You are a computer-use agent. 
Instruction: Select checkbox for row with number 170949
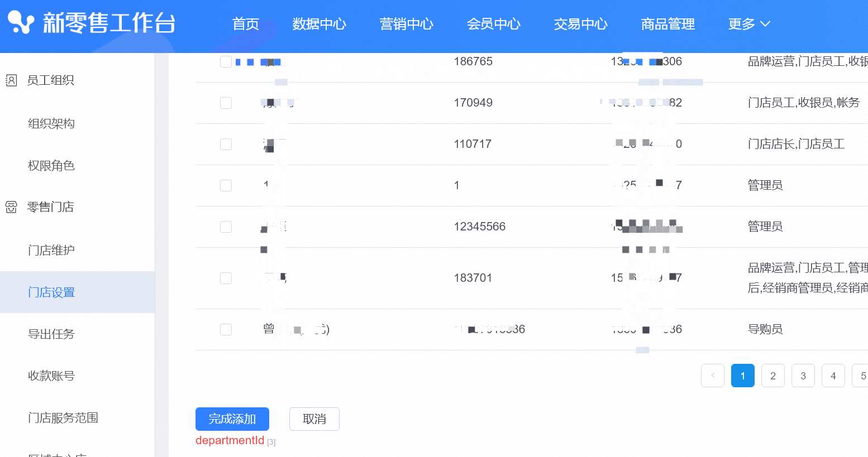tap(226, 103)
